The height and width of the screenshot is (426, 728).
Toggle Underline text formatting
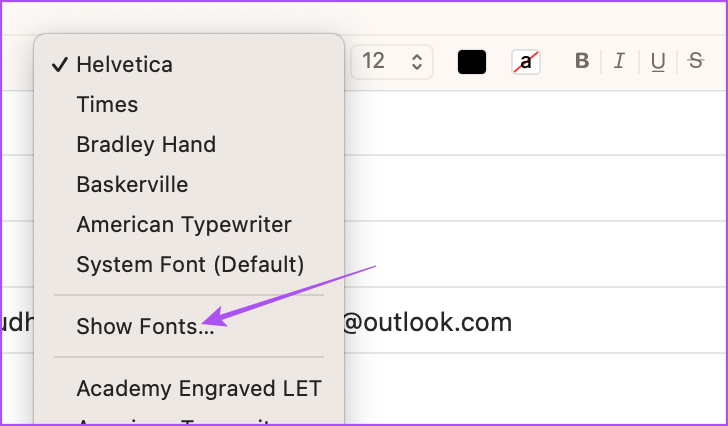(657, 61)
